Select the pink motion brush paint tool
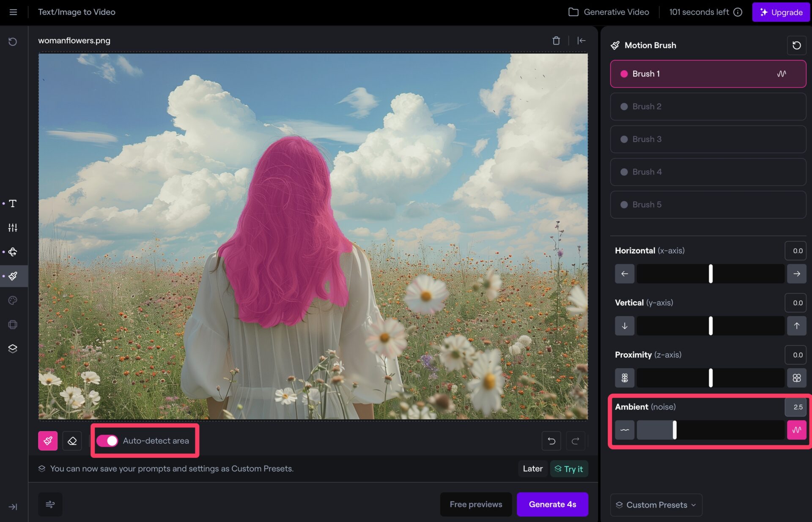The width and height of the screenshot is (812, 522). pos(48,441)
